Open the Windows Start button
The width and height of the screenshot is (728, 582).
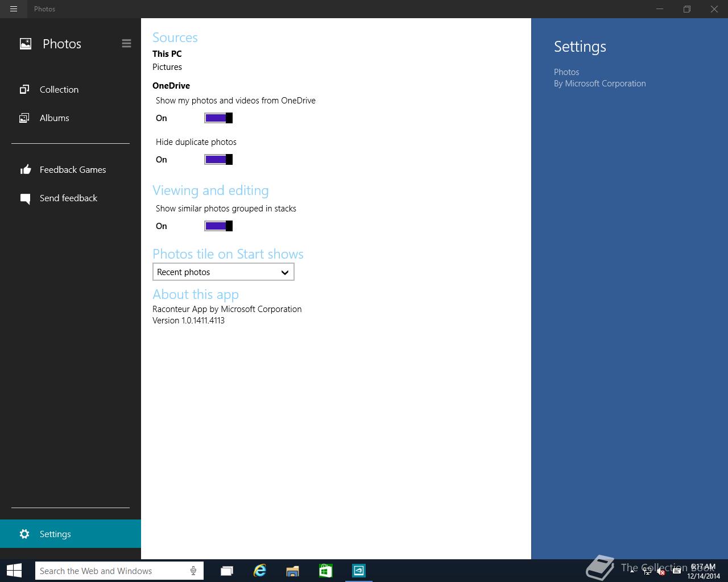click(x=14, y=571)
